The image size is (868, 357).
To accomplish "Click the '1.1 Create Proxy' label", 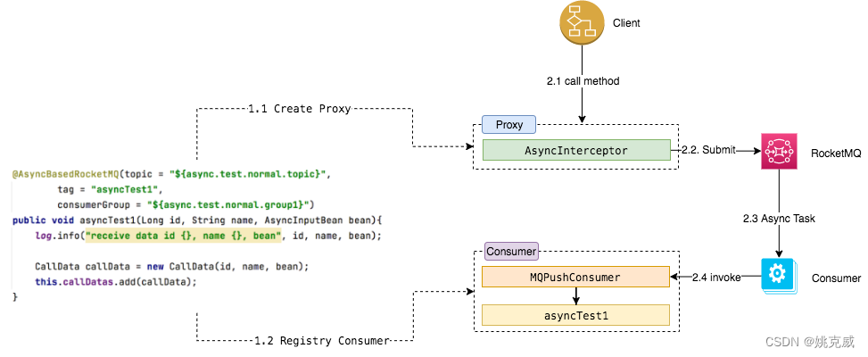I will pyautogui.click(x=299, y=109).
